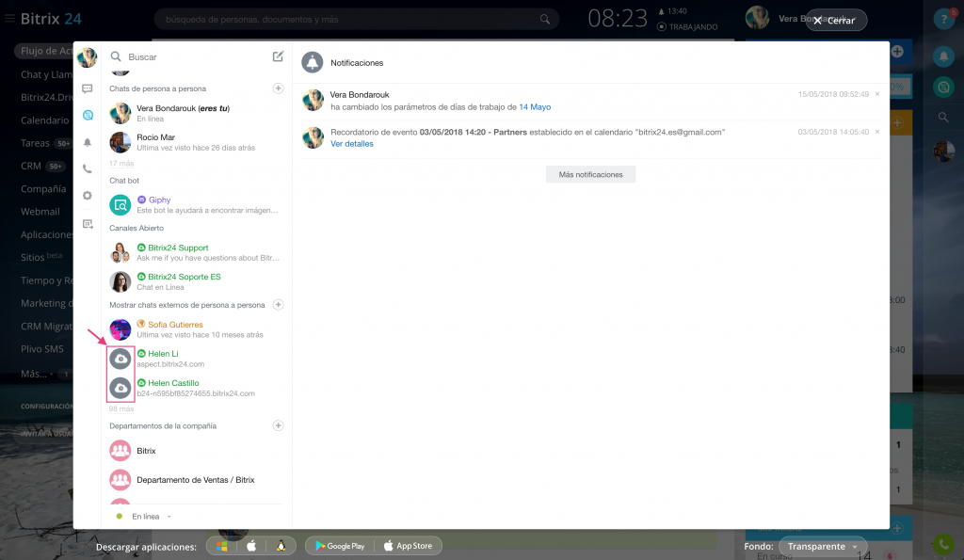Click the help question mark icon

click(943, 19)
